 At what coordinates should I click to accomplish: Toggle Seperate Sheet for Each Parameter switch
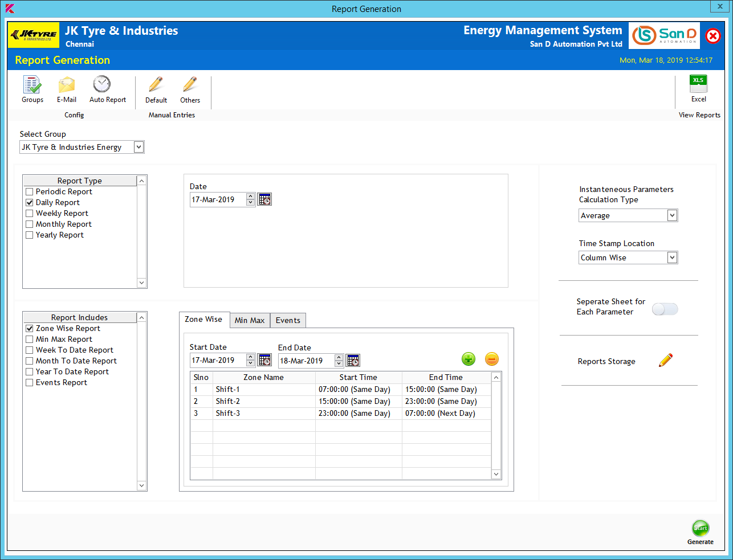click(665, 309)
